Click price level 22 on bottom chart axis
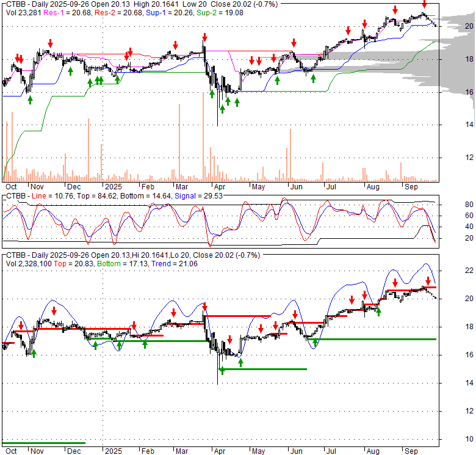The image size is (476, 455). pos(469,271)
